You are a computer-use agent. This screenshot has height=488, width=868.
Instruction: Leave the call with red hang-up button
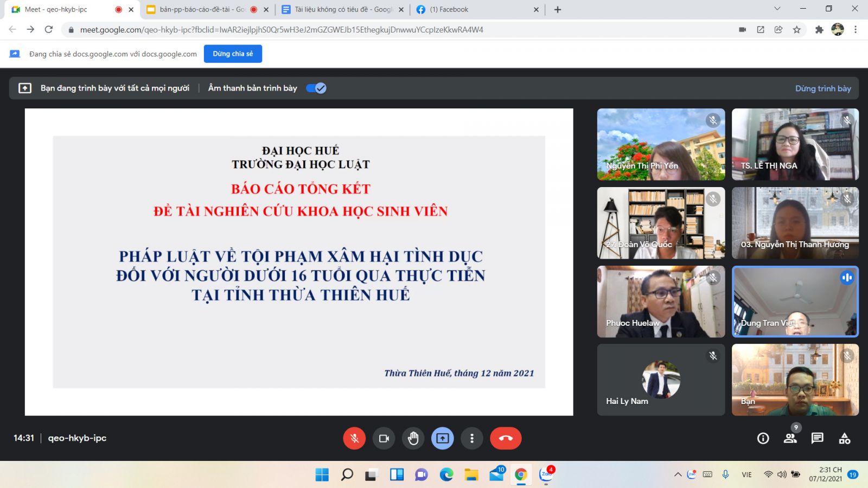pyautogui.click(x=505, y=438)
